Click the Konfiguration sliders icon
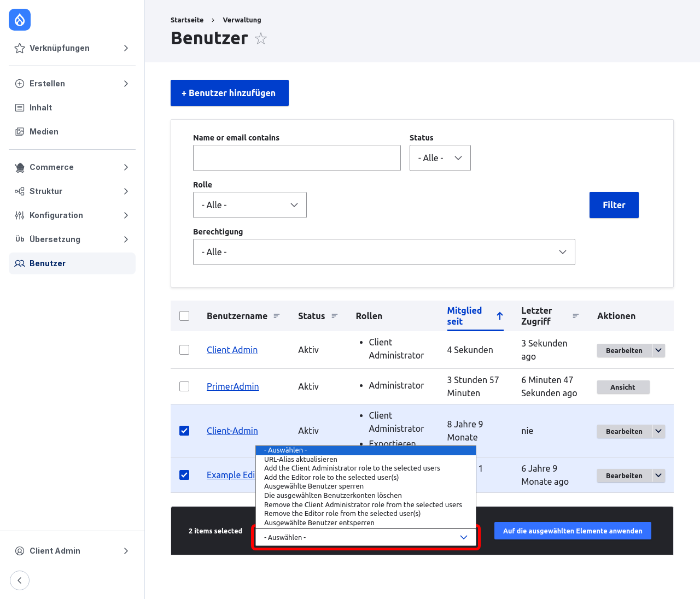The height and width of the screenshot is (599, 700). (x=20, y=215)
